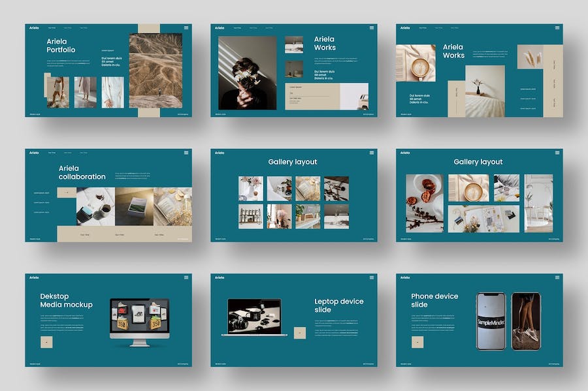
Task: Click beige square icon on Phone device slide
Action: point(417,342)
